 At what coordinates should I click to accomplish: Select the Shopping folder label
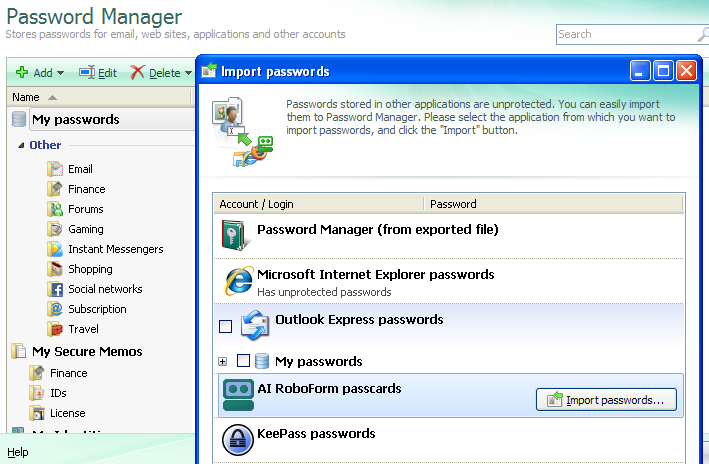tap(90, 269)
